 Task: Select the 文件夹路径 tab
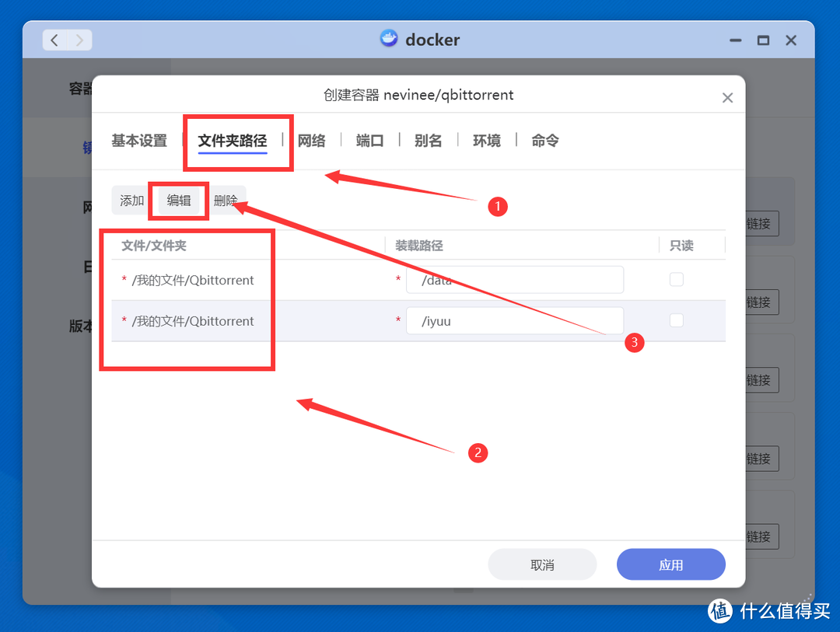(233, 141)
